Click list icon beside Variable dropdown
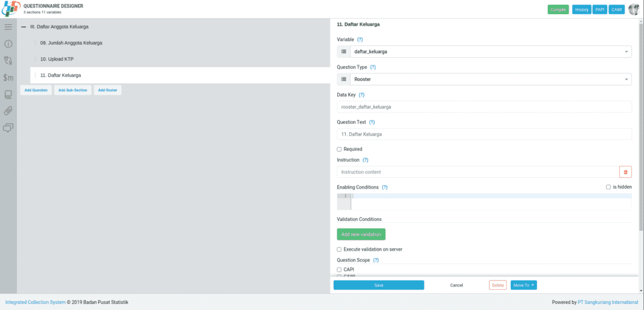Viewport: 644px width, 310px height. (x=343, y=52)
